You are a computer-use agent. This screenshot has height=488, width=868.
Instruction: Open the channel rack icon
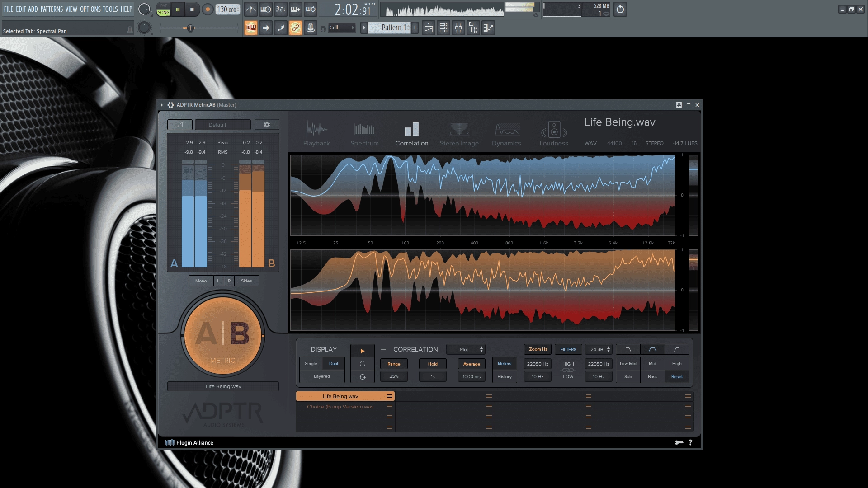(x=443, y=28)
